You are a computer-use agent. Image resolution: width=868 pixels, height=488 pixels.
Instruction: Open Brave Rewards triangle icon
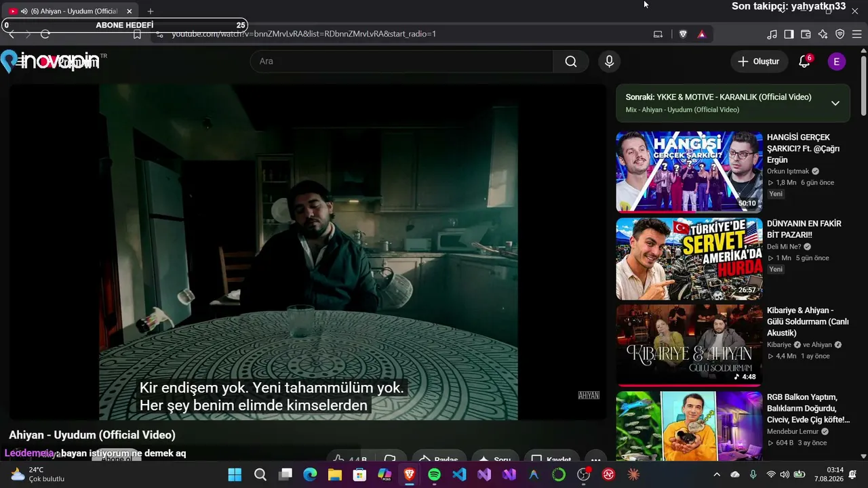[701, 34]
